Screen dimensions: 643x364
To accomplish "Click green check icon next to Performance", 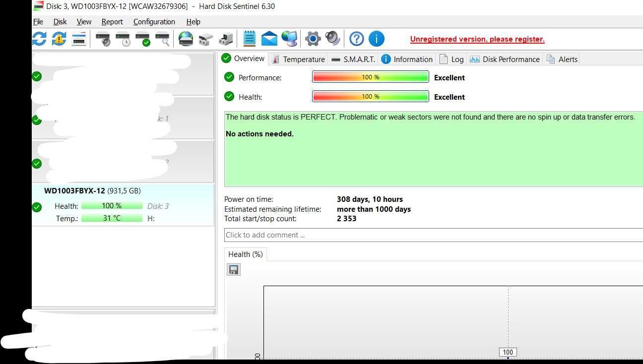I will [229, 77].
